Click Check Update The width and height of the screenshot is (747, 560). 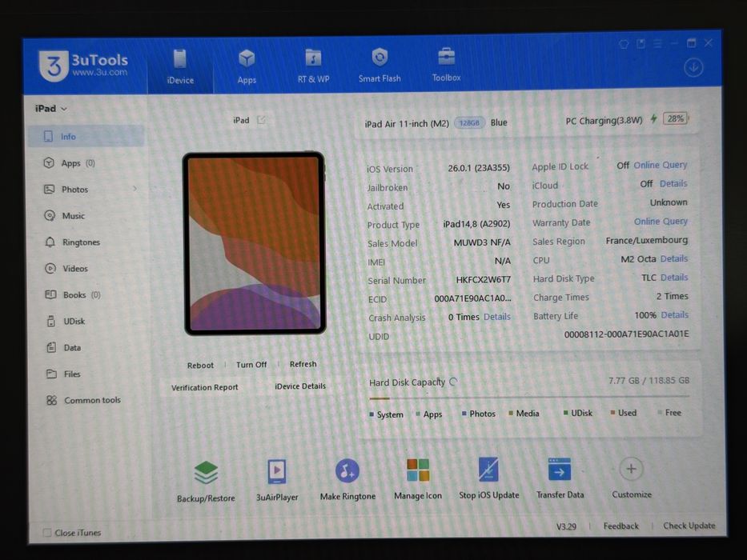(x=689, y=526)
